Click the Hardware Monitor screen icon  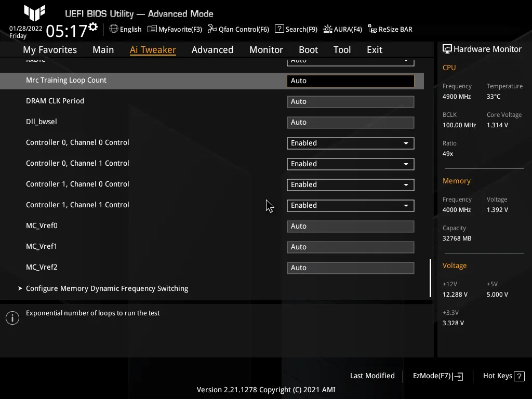[447, 49]
